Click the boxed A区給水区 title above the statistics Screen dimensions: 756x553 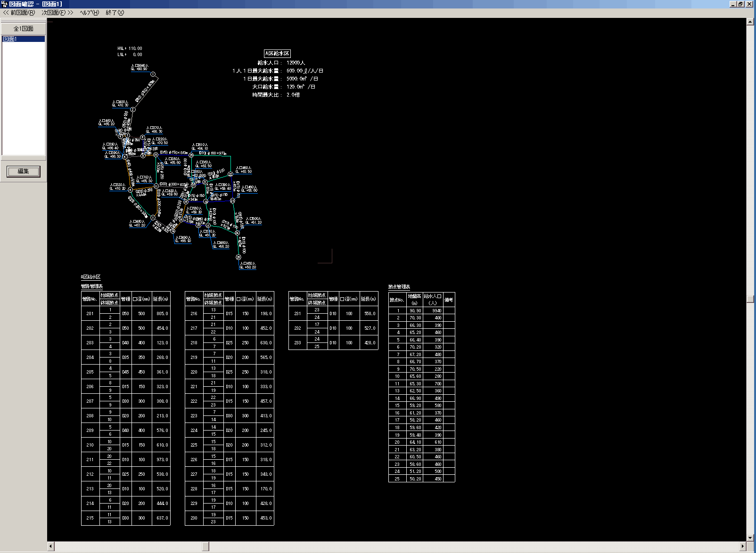pyautogui.click(x=277, y=54)
